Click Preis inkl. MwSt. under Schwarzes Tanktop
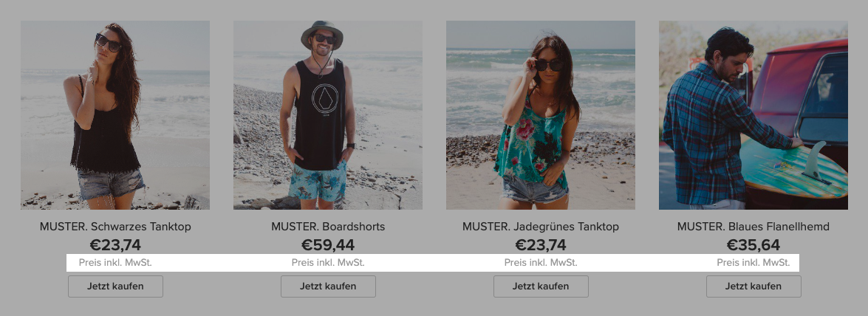Screen dimensions: 868x316 tap(115, 262)
